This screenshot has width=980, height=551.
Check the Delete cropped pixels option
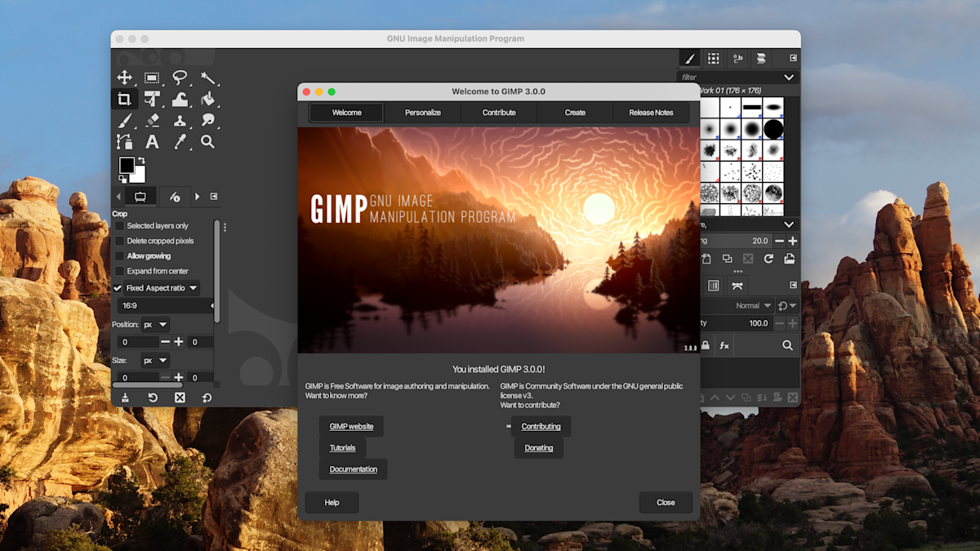(119, 241)
